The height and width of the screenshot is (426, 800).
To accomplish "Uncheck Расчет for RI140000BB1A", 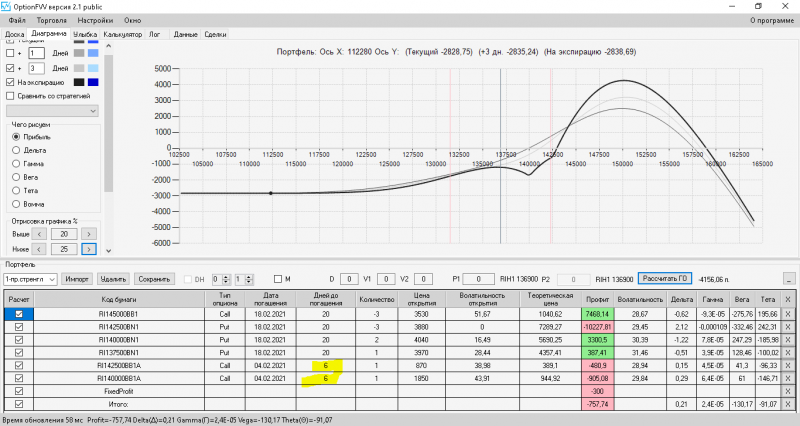I will tap(19, 379).
